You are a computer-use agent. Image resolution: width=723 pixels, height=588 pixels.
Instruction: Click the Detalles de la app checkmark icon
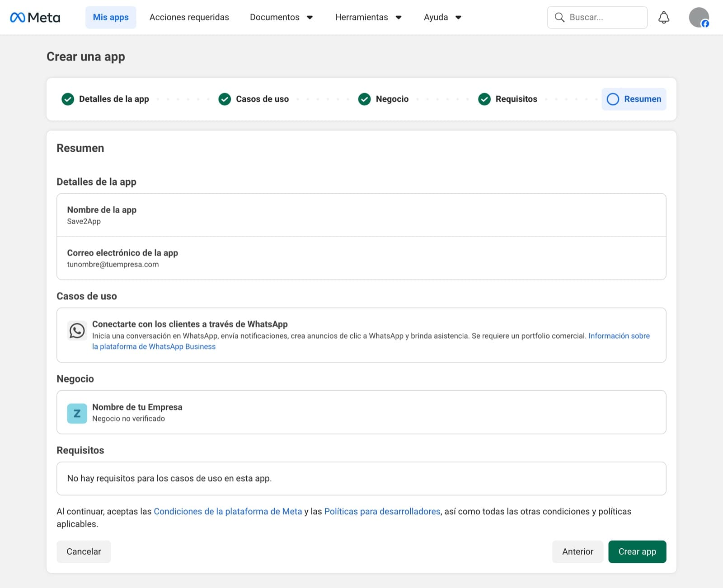tap(68, 99)
